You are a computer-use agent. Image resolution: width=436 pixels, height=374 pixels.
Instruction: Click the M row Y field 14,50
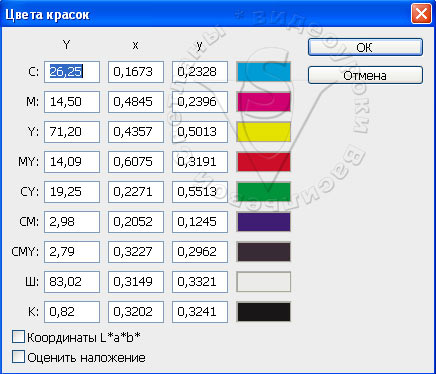(72, 102)
